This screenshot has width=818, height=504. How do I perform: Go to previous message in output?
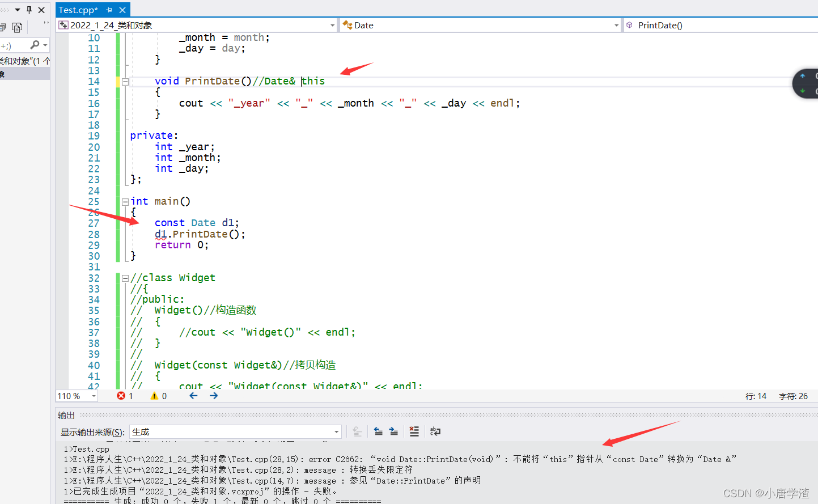(379, 432)
